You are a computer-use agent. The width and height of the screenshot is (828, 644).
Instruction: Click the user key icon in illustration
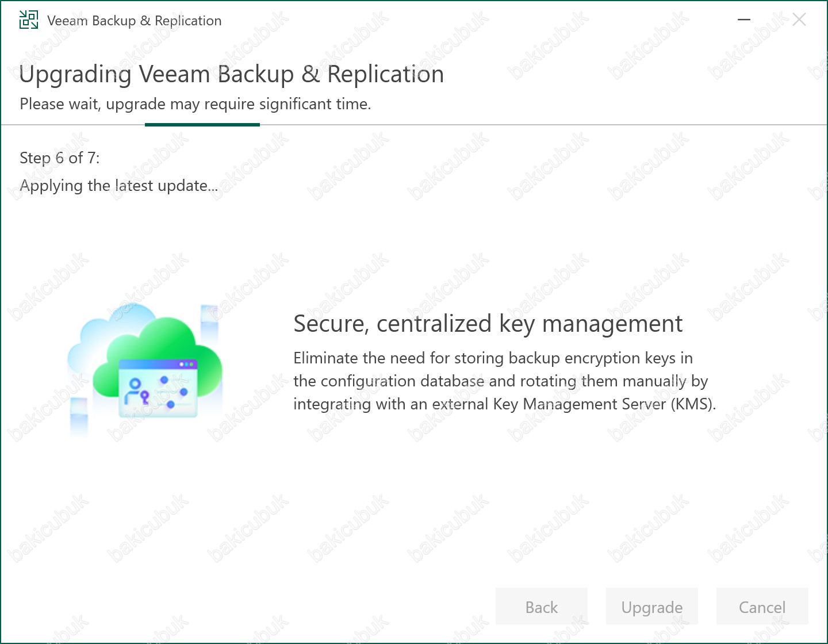coord(136,390)
